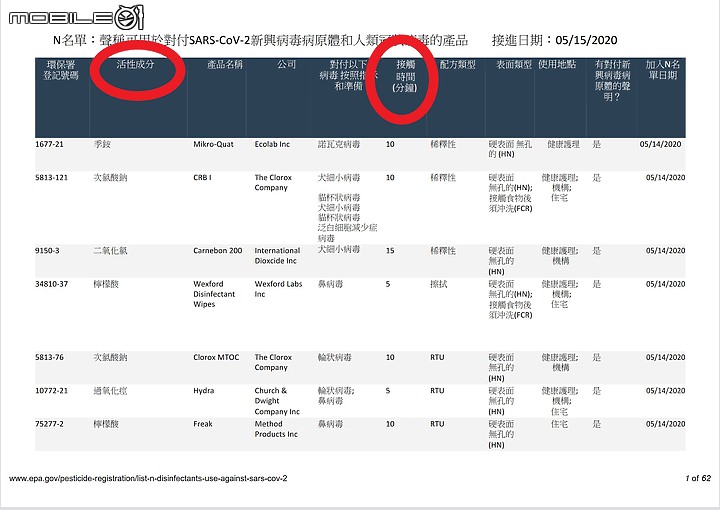720x510 pixels.
Task: Click the 加入N名單日期 column header
Action: point(662,70)
